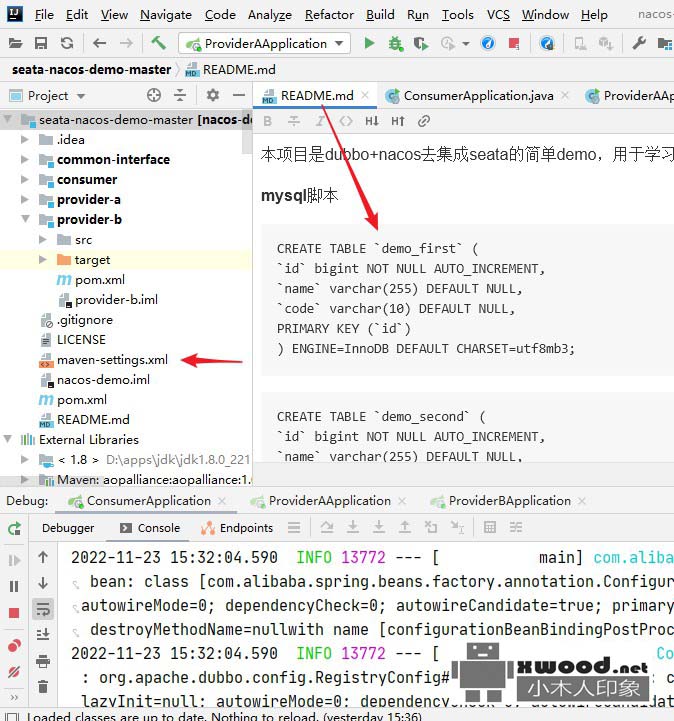
Task: Toggle soft-wrap in console output
Action: pos(43,609)
